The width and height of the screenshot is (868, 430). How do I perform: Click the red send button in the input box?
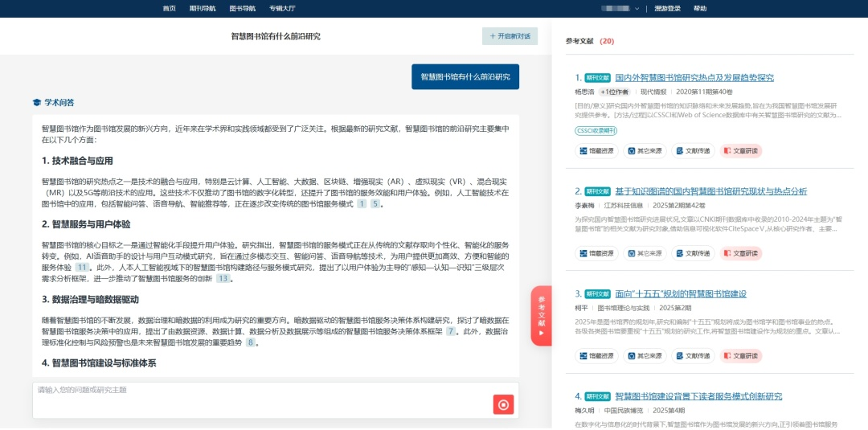(x=503, y=404)
